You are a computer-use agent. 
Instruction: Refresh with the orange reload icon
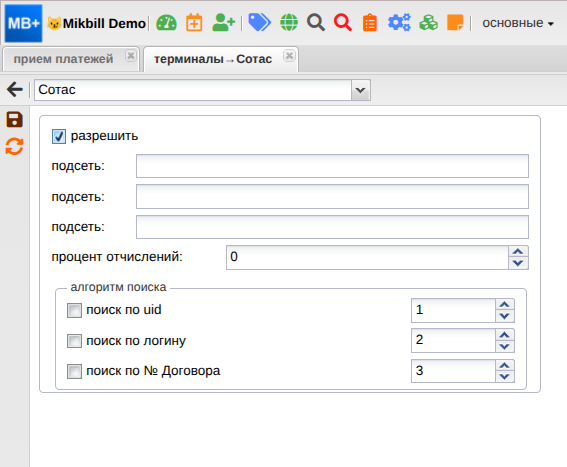pyautogui.click(x=14, y=146)
